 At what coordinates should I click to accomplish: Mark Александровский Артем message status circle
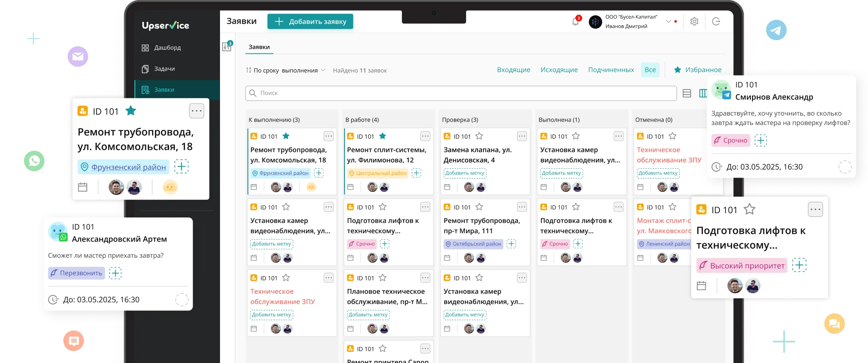[x=182, y=300]
